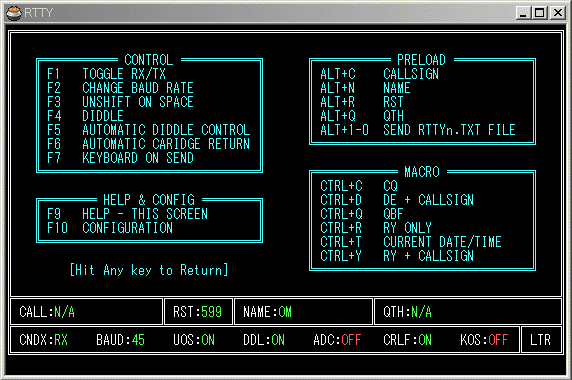Select the F6 AUTOMATIC CARIDGE RETURN line

tap(148, 144)
